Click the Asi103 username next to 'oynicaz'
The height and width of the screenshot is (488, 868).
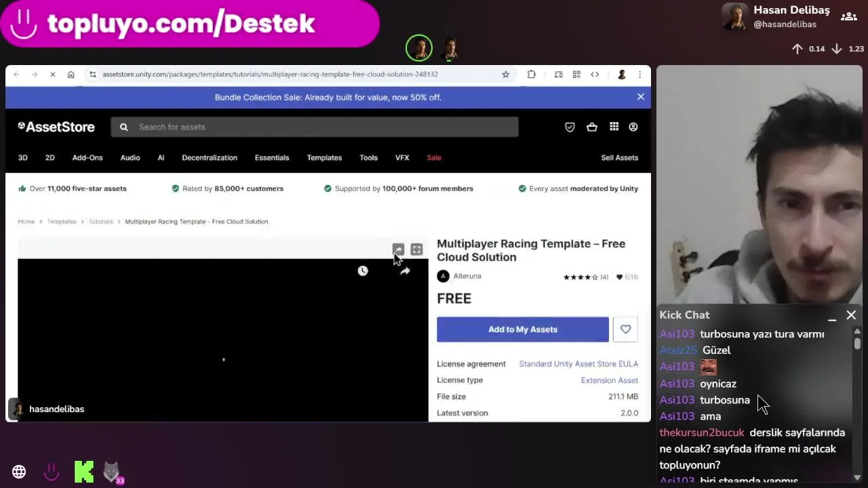point(677,384)
